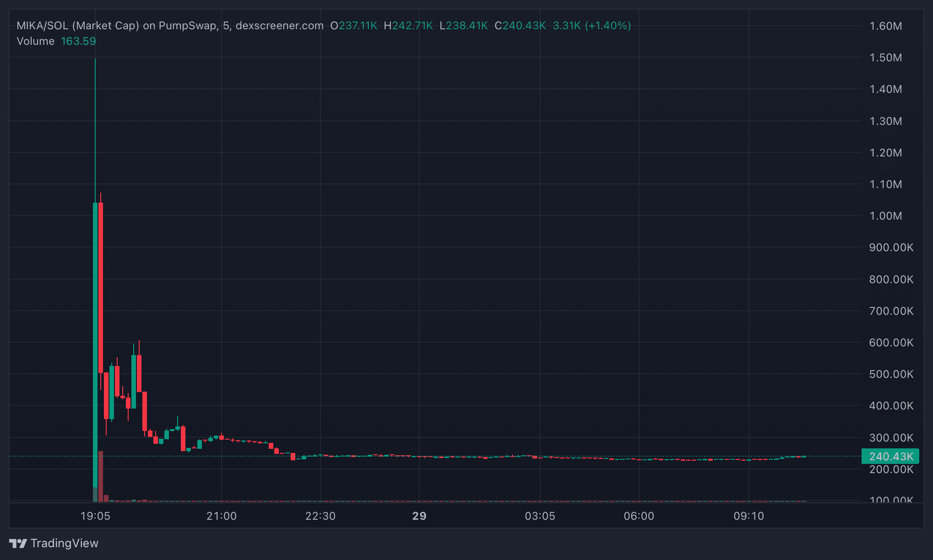Click the bold 29 date label
Screen dimensions: 933x560
click(x=419, y=516)
